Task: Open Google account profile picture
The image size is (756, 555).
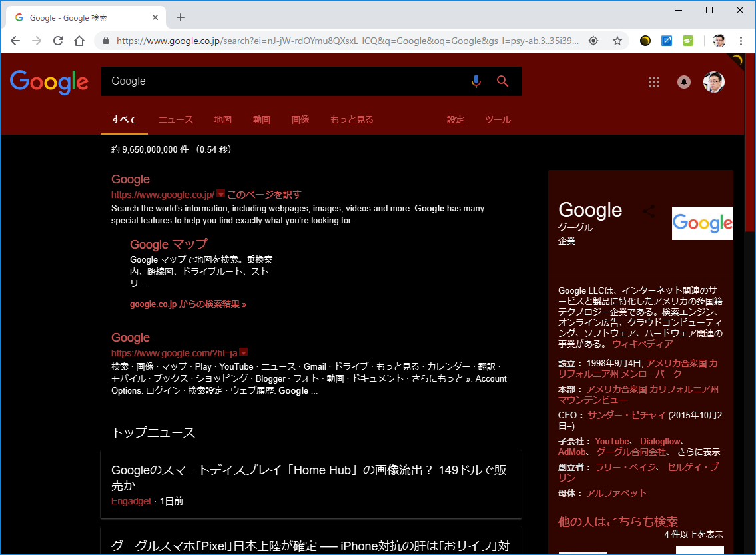Action: [713, 82]
